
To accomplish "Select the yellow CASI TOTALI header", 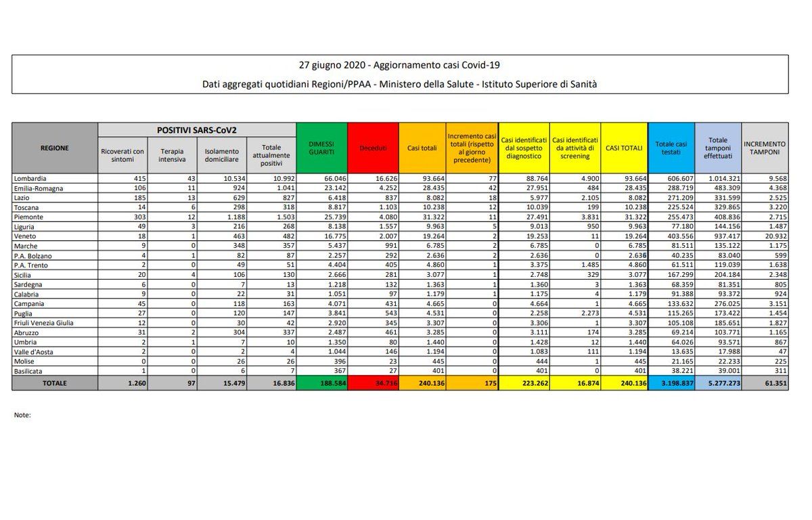I will click(x=624, y=148).
